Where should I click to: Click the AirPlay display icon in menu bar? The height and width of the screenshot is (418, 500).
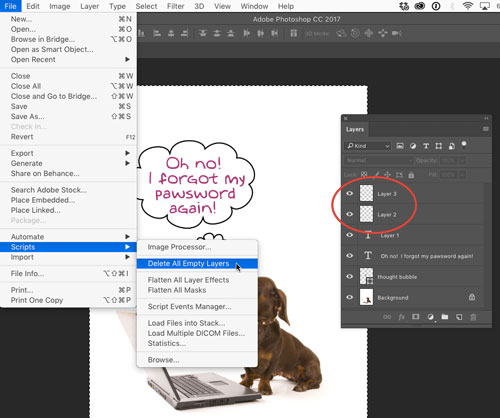coord(484,6)
